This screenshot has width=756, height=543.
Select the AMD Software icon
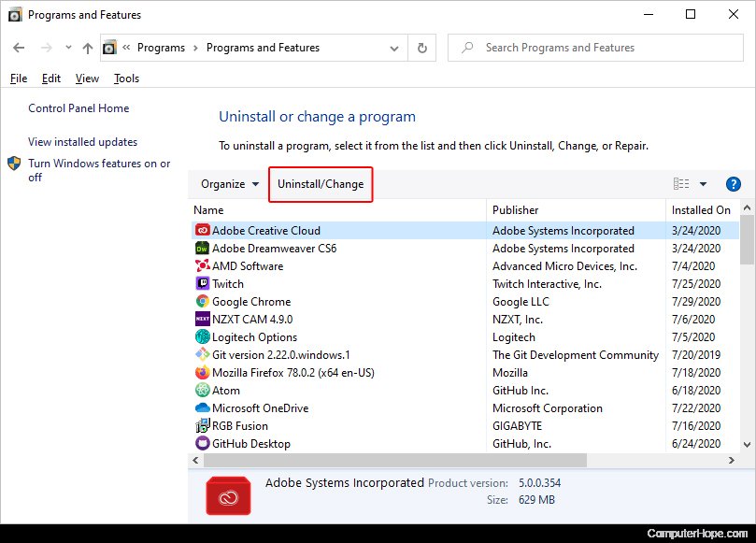pyautogui.click(x=203, y=265)
